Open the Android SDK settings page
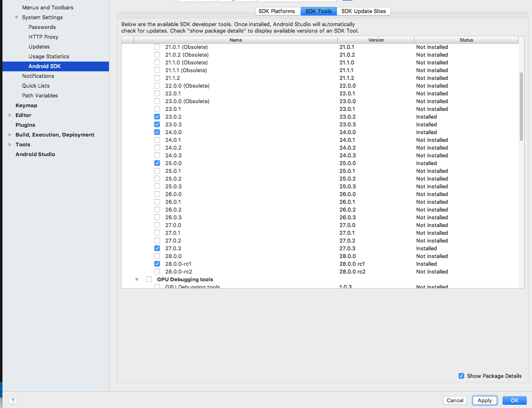The height and width of the screenshot is (408, 532). (44, 66)
